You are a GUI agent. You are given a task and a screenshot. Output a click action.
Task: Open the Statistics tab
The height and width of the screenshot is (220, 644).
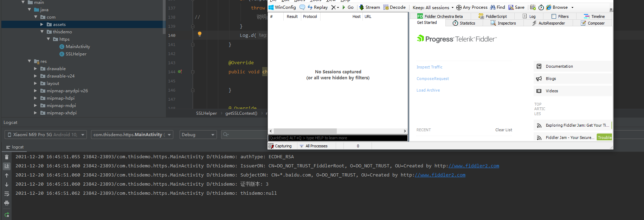point(464,23)
